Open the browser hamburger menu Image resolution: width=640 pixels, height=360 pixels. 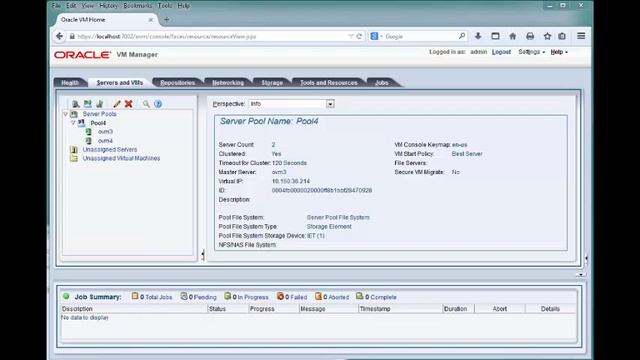click(581, 36)
